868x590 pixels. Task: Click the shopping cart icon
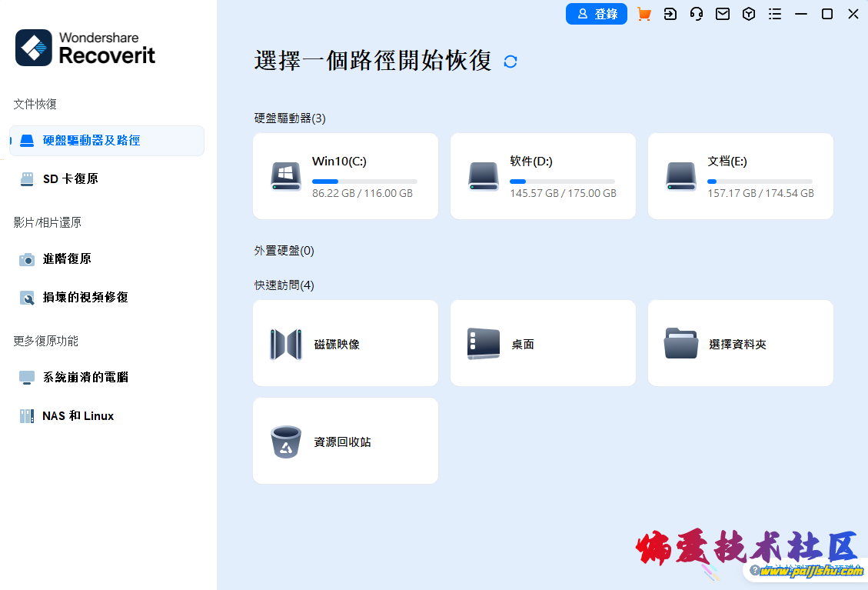click(x=644, y=14)
